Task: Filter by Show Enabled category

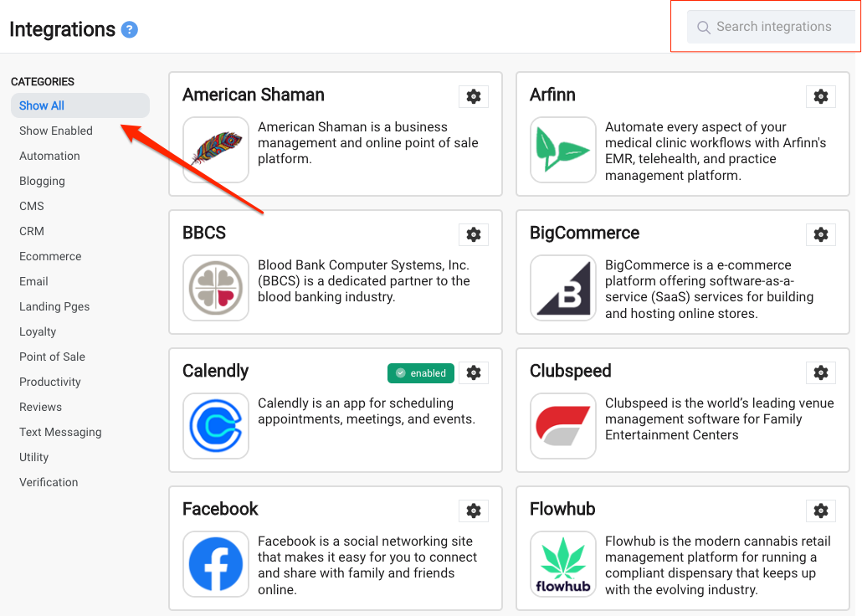Action: tap(56, 131)
